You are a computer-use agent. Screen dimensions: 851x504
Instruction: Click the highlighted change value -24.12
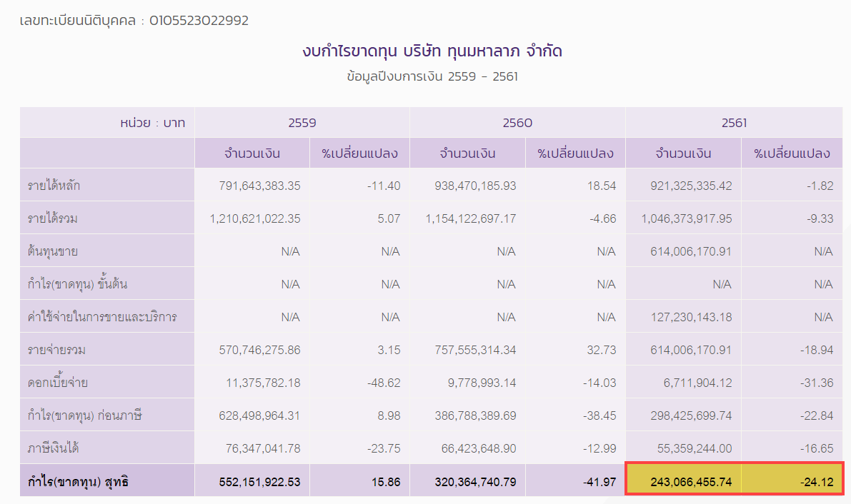(x=817, y=482)
